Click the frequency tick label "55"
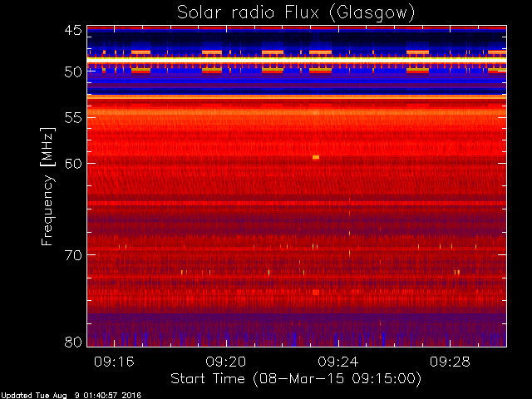The image size is (532, 399). [73, 118]
